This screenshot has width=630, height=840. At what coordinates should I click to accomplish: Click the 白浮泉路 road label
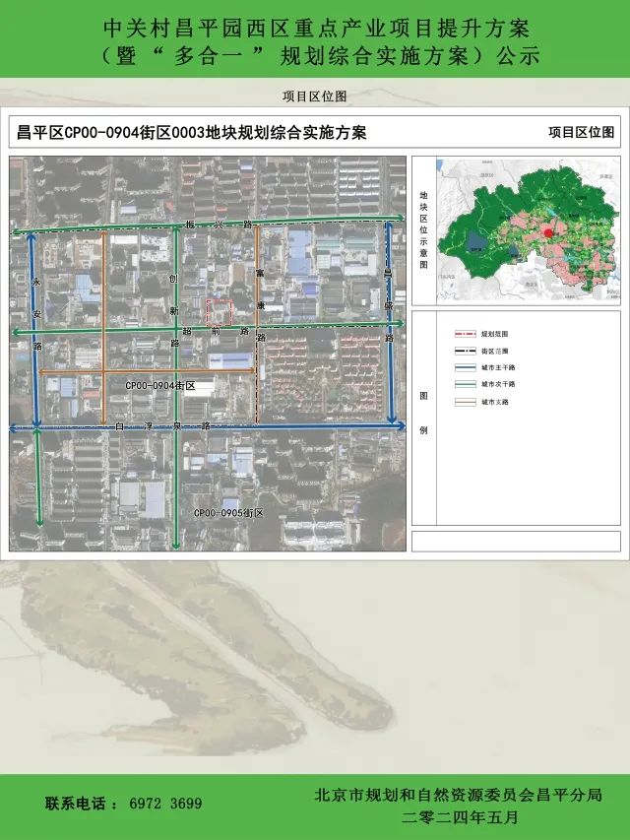coord(163,425)
